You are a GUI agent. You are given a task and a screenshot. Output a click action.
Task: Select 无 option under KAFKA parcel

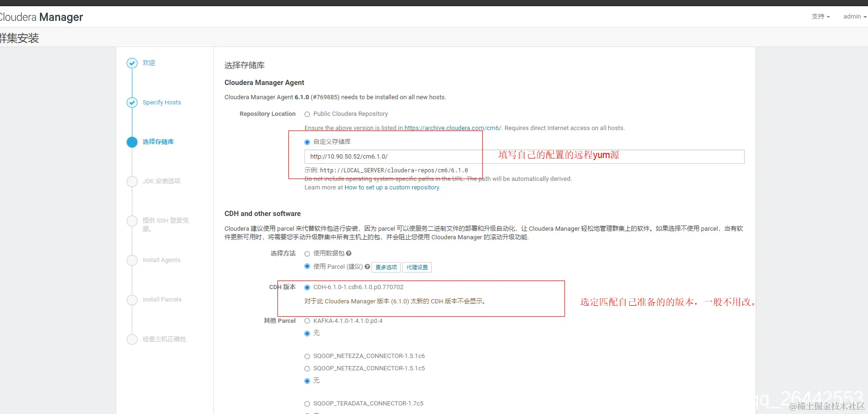coord(307,333)
